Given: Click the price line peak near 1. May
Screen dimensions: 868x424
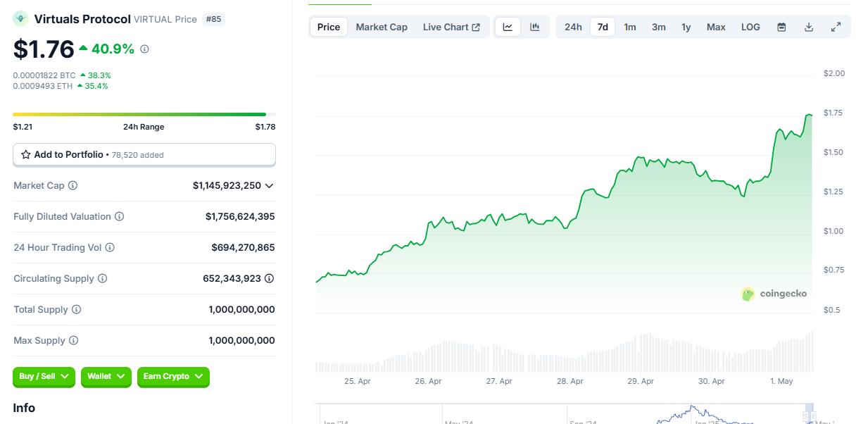Looking at the screenshot, I should (x=810, y=115).
